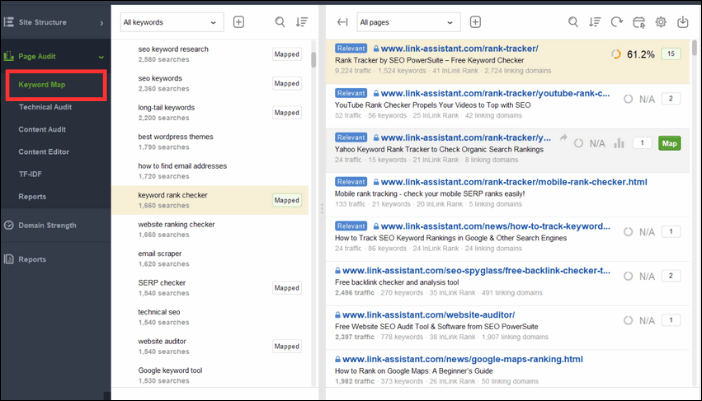Click the sort icon in pages panel

(595, 22)
